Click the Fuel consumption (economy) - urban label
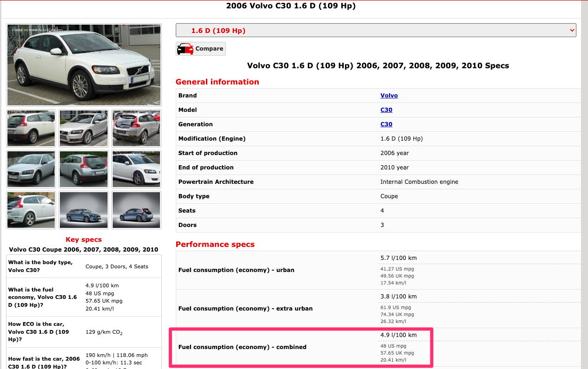 236,270
